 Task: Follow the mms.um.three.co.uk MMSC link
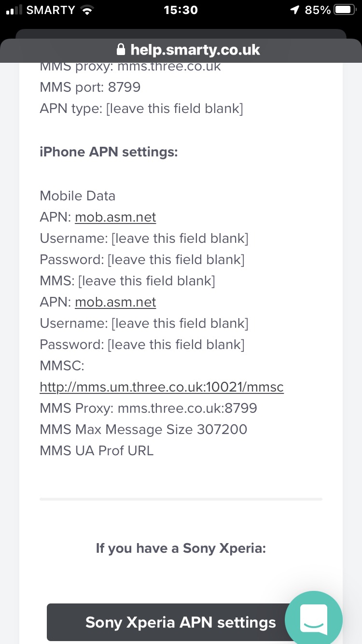coord(162,387)
